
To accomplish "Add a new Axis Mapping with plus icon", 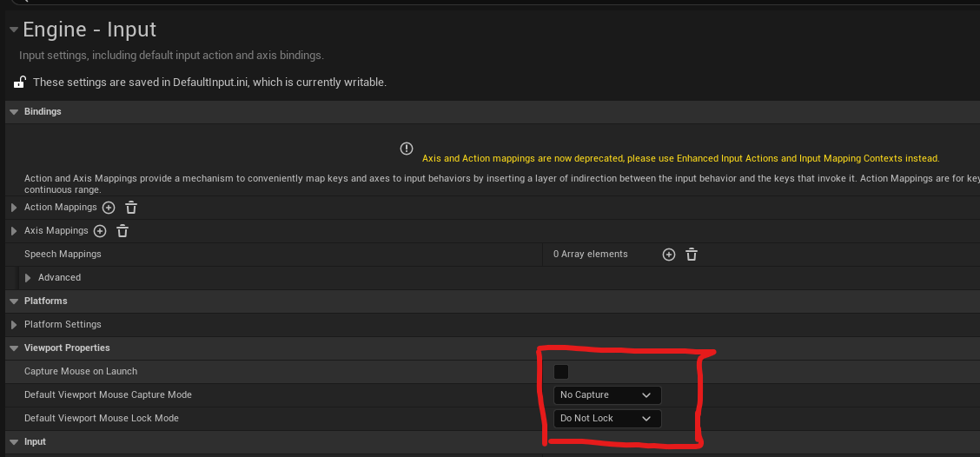I will [x=100, y=231].
